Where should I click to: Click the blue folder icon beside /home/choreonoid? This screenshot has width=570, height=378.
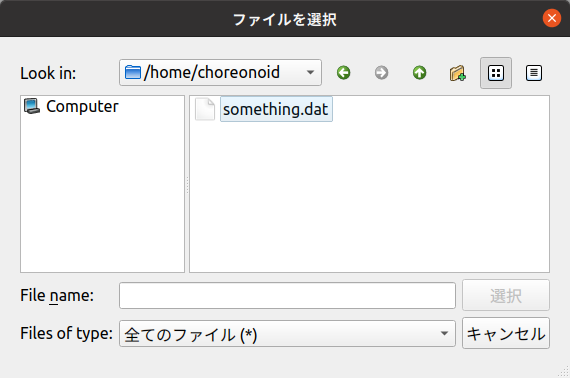point(133,72)
